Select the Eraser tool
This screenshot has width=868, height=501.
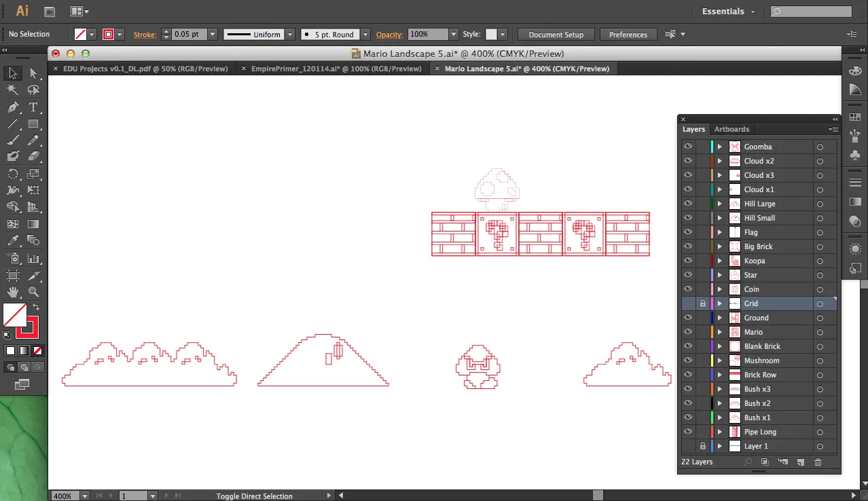pos(33,156)
